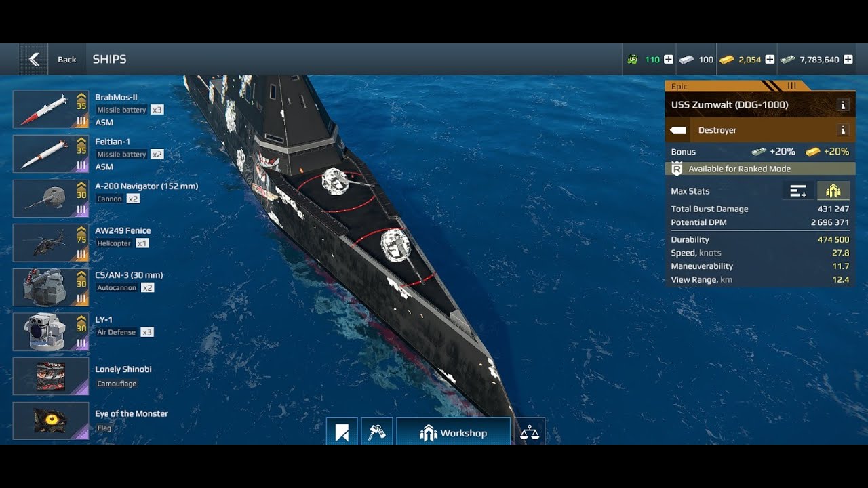Add more dollars with plus button
This screenshot has width=868, height=488.
coord(848,60)
